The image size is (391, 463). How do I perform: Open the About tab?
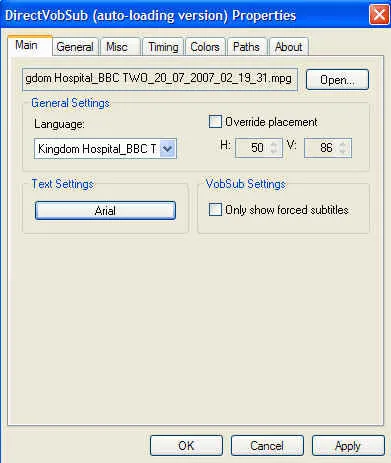click(289, 47)
